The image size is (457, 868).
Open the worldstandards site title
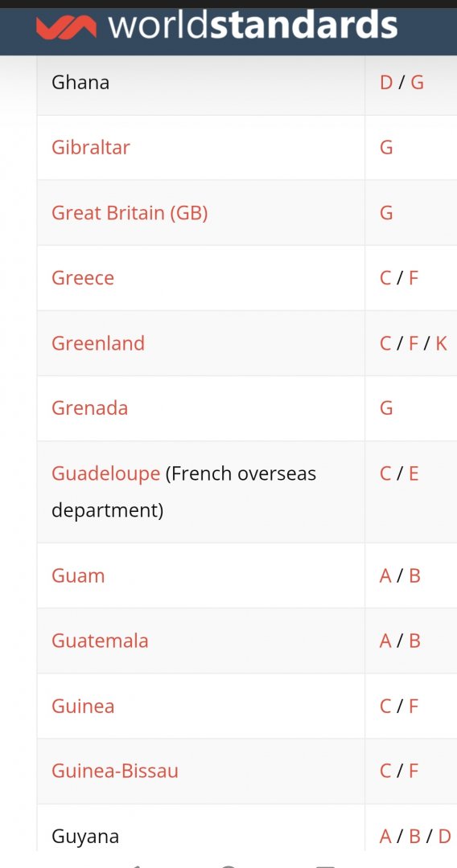point(253,26)
